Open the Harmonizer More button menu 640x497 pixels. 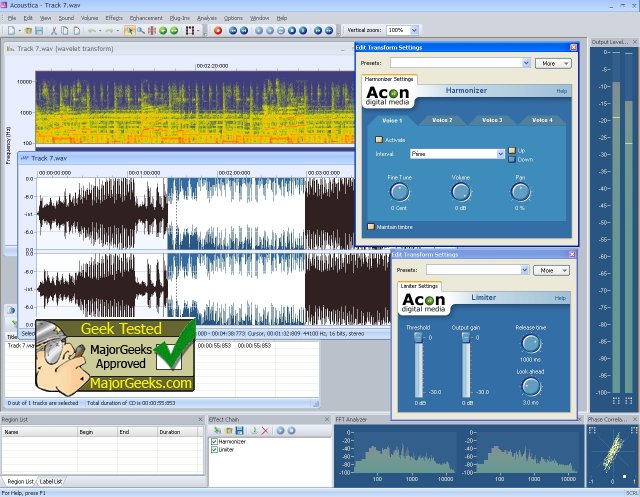point(553,64)
